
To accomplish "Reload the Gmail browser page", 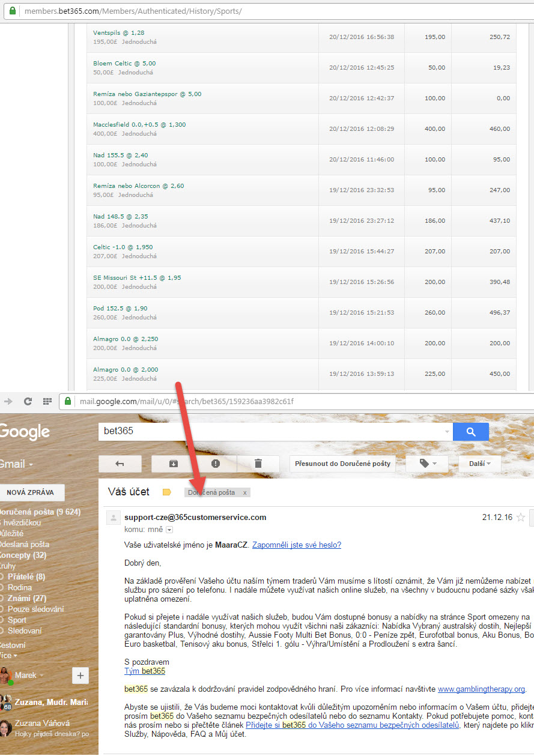I will click(28, 401).
